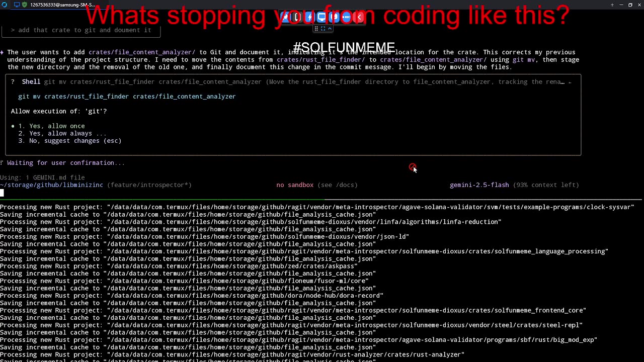This screenshot has height=362, width=644.
Task: Click the log line ending 'big_mod_exp'
Action: pyautogui.click(x=298, y=340)
